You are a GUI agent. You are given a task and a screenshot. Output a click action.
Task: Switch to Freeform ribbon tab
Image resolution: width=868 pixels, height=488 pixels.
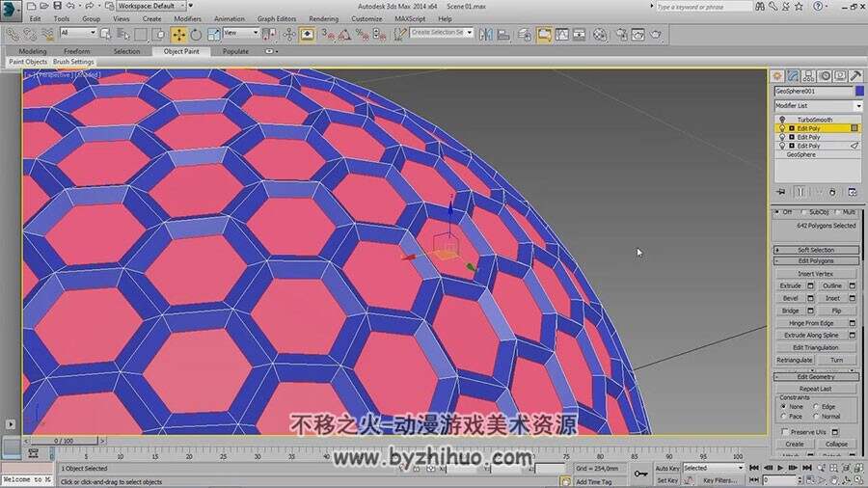click(x=76, y=51)
